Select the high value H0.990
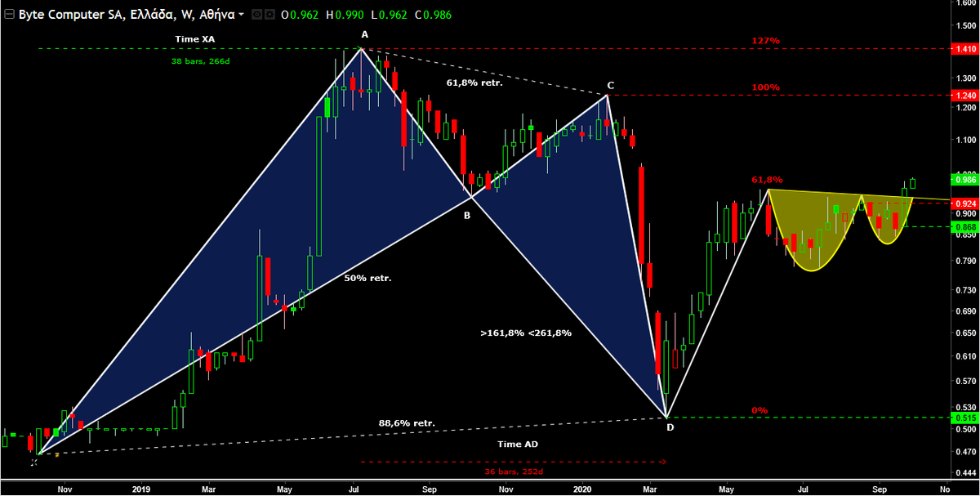Screen dimensions: 980x496 pos(344,15)
